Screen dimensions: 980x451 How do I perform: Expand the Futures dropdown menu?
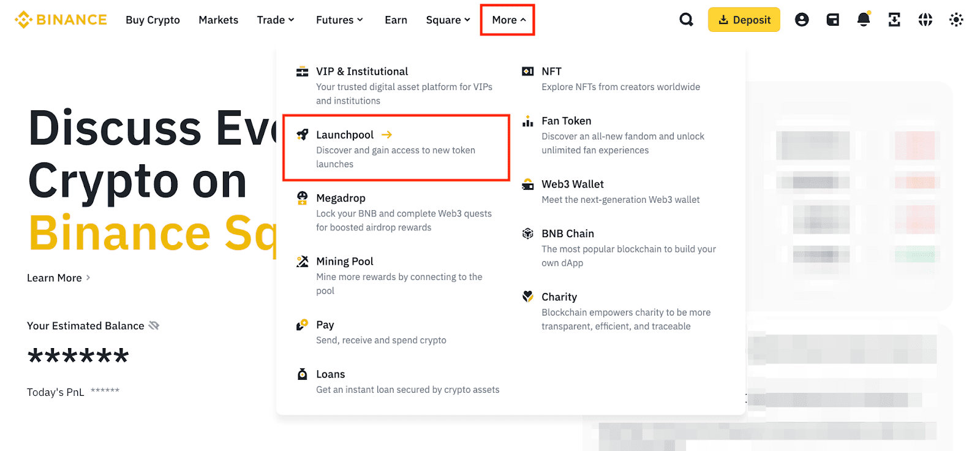click(339, 20)
